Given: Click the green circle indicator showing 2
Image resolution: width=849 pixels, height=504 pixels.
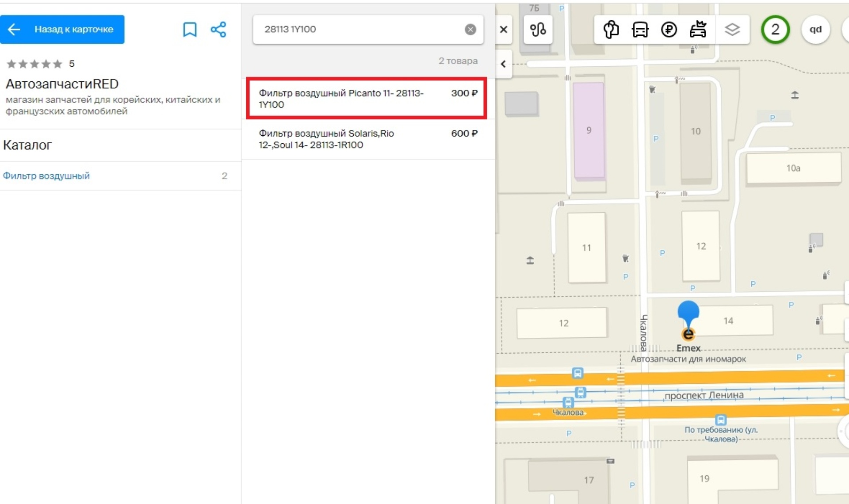Looking at the screenshot, I should point(775,30).
